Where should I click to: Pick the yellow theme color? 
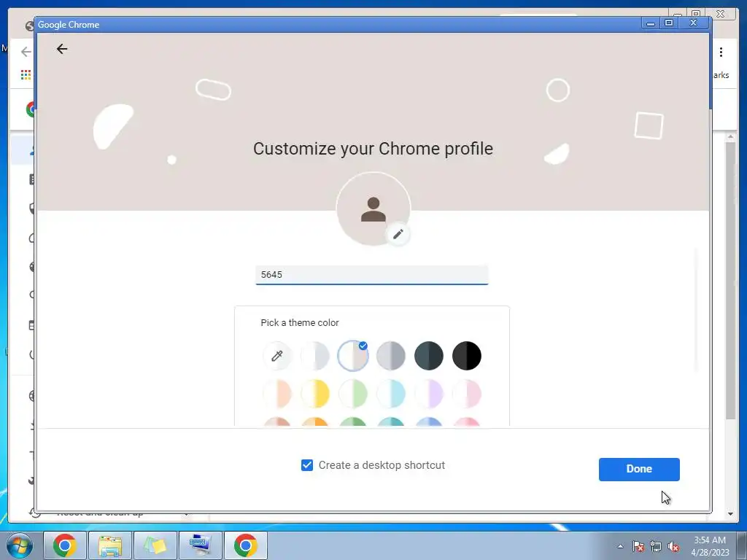click(x=315, y=394)
